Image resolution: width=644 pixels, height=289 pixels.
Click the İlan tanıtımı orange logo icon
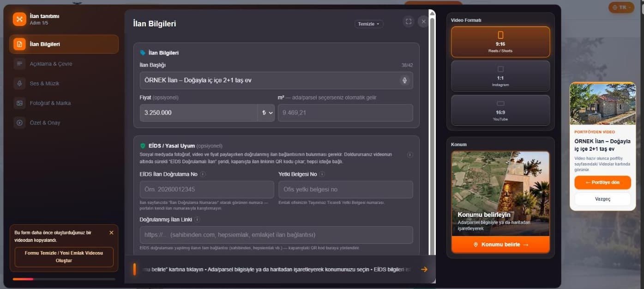coord(19,19)
